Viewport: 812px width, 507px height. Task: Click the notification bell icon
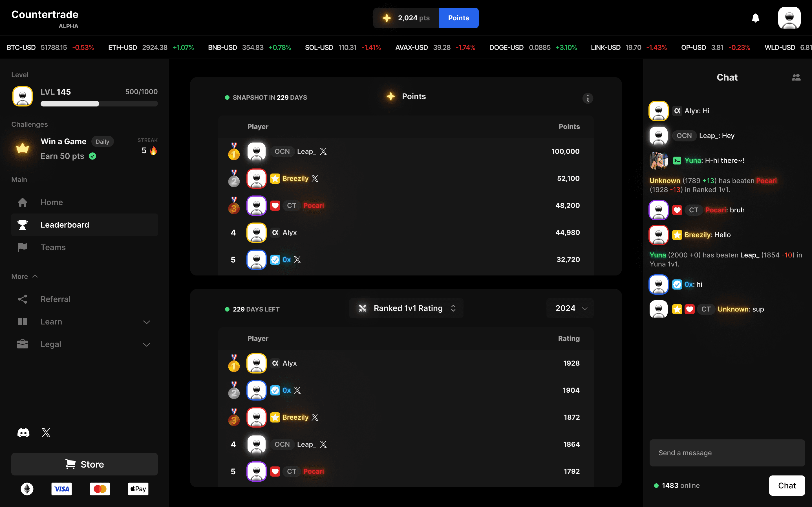point(756,17)
